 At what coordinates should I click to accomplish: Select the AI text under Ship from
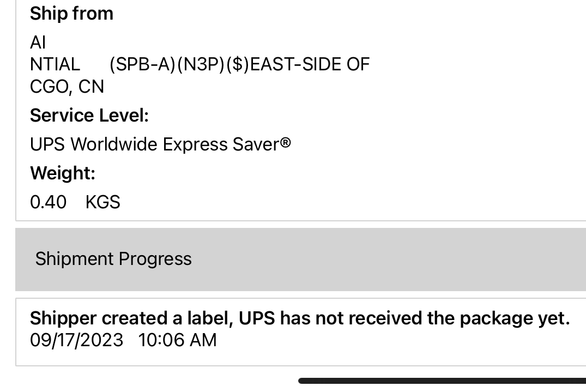click(38, 43)
